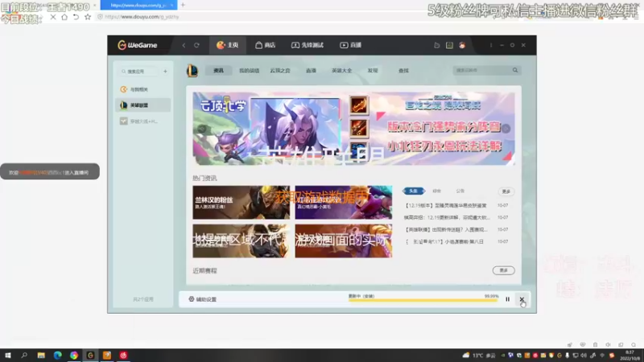The width and height of the screenshot is (644, 362).
Task: Open the 直播 tab in top bar
Action: (351, 45)
